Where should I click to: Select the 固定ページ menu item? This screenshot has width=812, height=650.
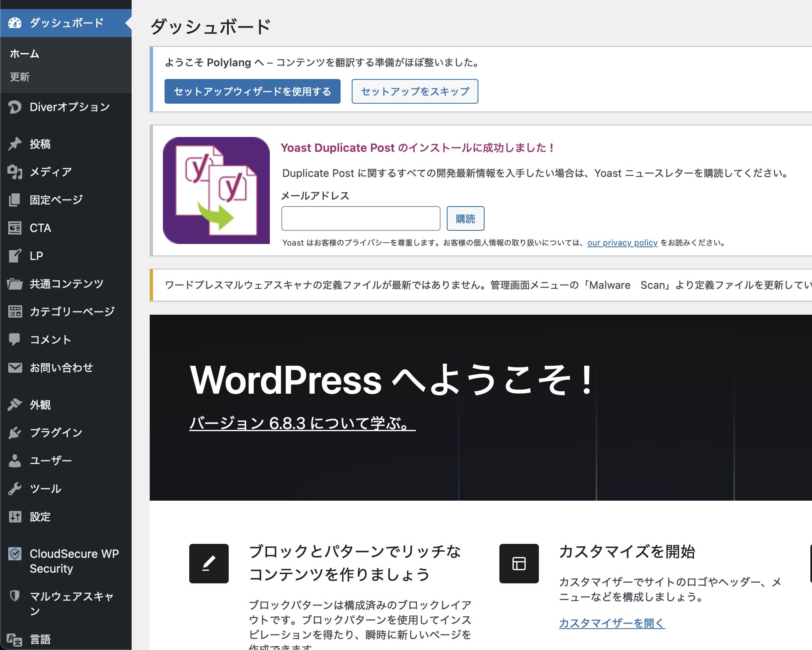point(56,200)
